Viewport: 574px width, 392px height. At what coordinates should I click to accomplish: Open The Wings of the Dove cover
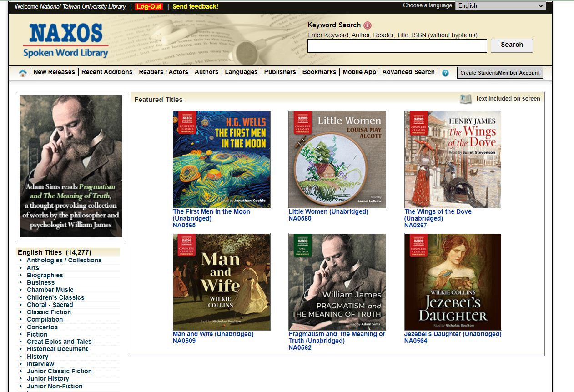point(453,159)
